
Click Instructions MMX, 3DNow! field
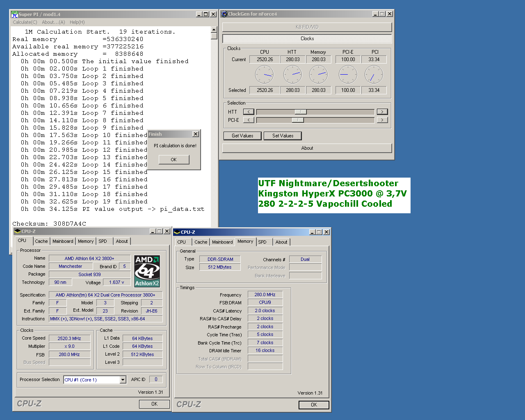[106, 319]
